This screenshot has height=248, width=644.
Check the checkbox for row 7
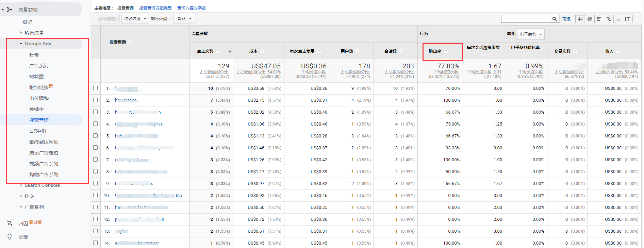[x=96, y=160]
